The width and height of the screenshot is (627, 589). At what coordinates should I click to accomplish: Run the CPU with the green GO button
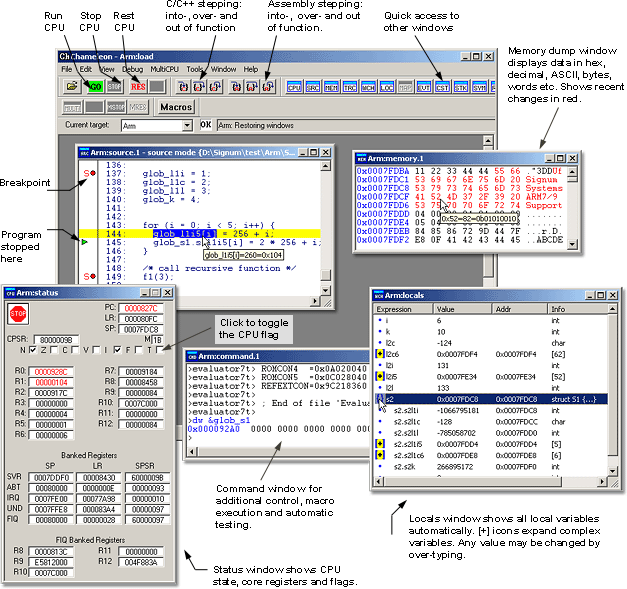click(x=95, y=86)
